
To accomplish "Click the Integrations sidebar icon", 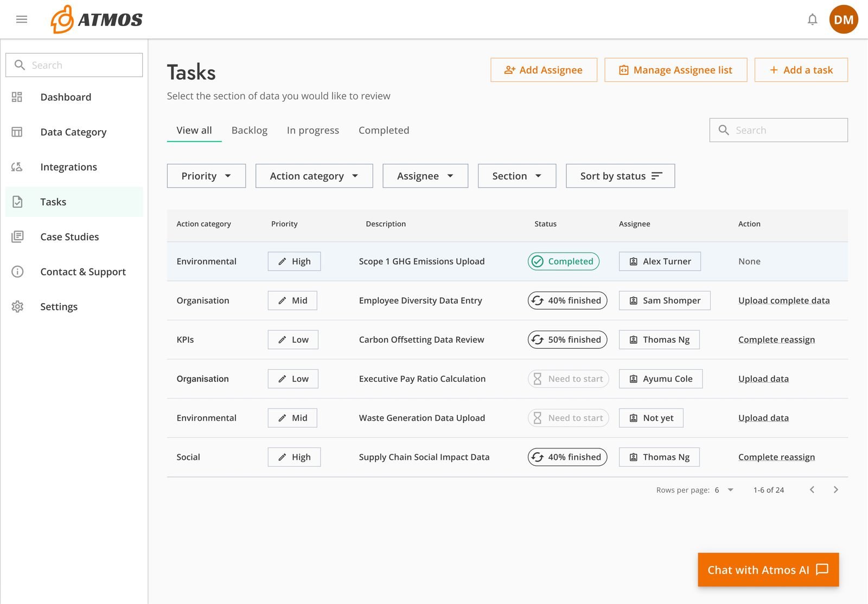I will (17, 167).
